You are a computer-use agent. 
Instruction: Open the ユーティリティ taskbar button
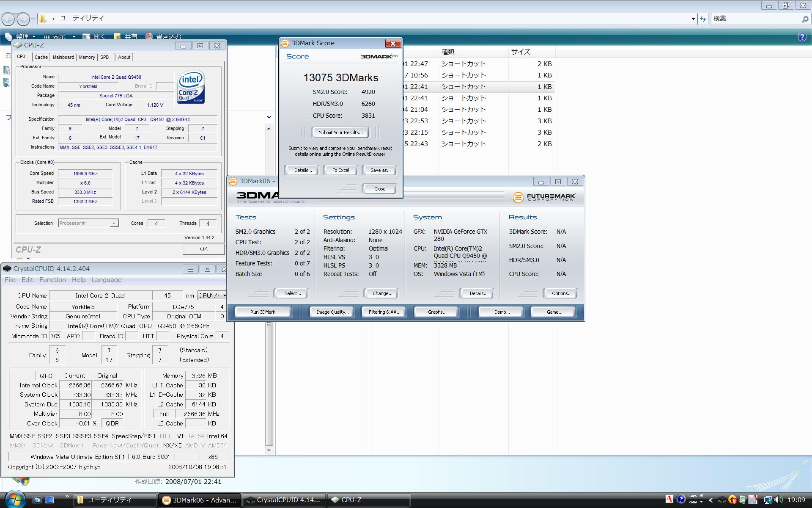(115, 500)
